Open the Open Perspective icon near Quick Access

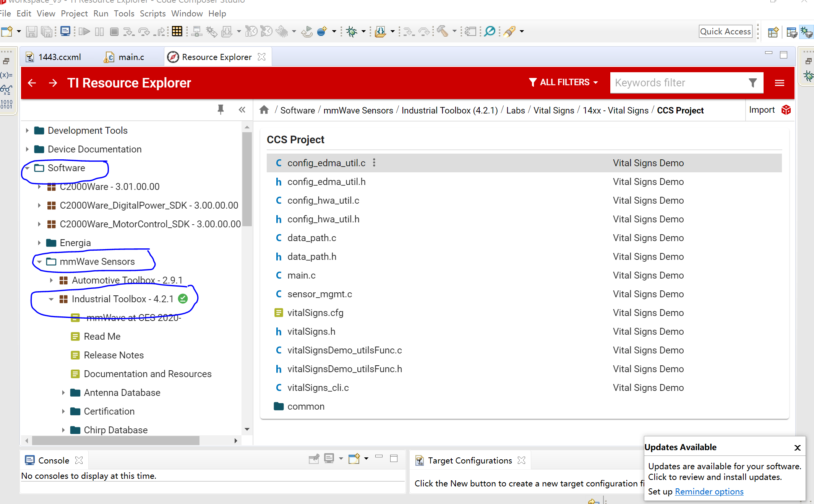click(773, 32)
